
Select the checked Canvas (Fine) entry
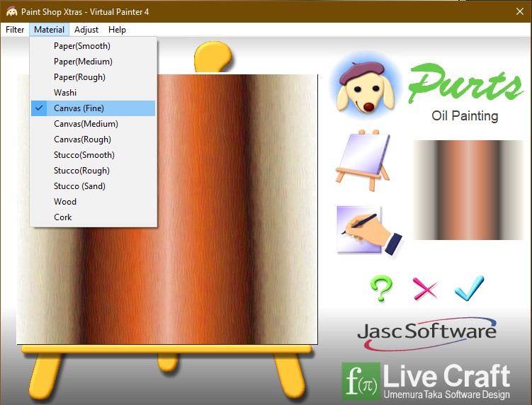pyautogui.click(x=94, y=108)
